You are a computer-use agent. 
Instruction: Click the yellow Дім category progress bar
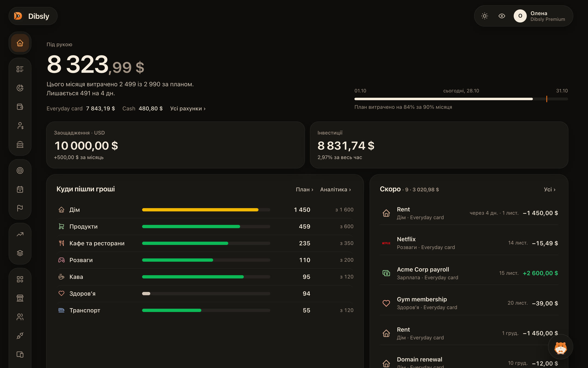[x=206, y=210]
